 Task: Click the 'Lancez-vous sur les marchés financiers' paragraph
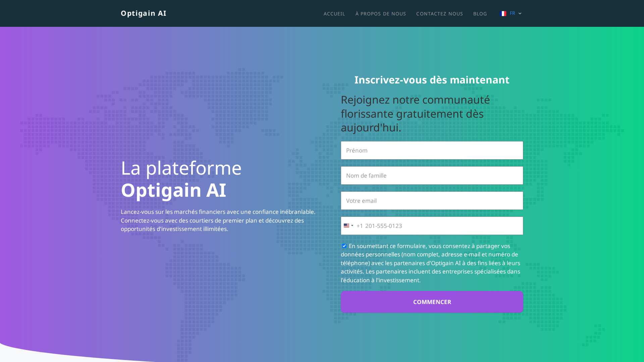(x=218, y=220)
